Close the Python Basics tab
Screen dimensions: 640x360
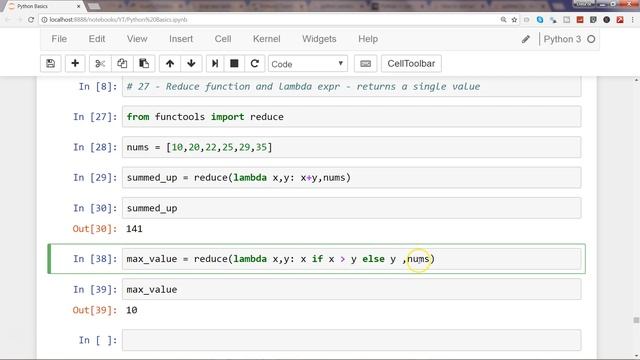click(78, 6)
